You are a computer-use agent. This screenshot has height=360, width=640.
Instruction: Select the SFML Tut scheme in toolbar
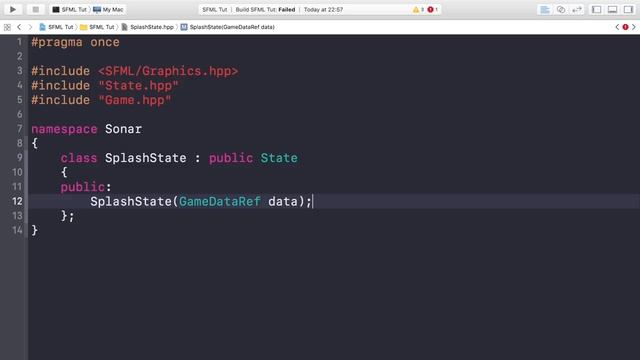click(x=69, y=9)
